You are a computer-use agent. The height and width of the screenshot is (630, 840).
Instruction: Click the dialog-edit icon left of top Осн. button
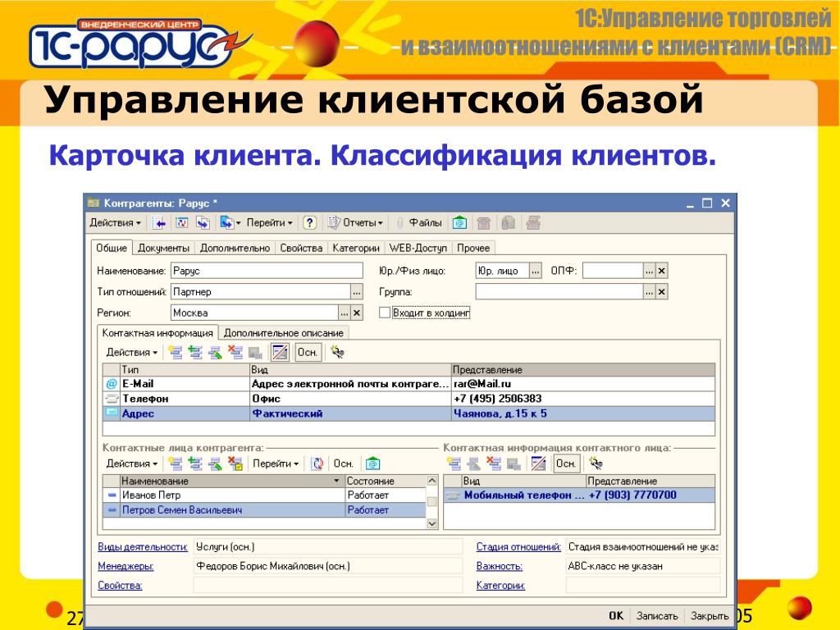click(280, 353)
